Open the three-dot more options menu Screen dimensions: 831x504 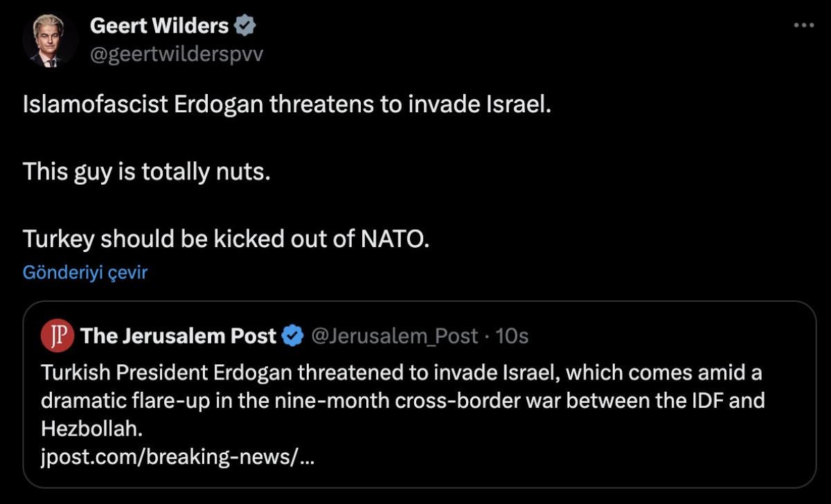pyautogui.click(x=803, y=26)
